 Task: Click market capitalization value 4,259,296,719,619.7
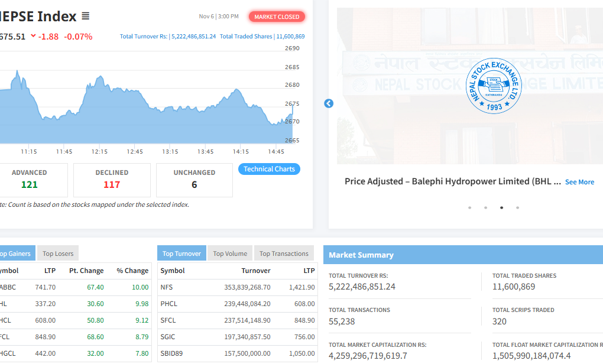click(x=368, y=356)
